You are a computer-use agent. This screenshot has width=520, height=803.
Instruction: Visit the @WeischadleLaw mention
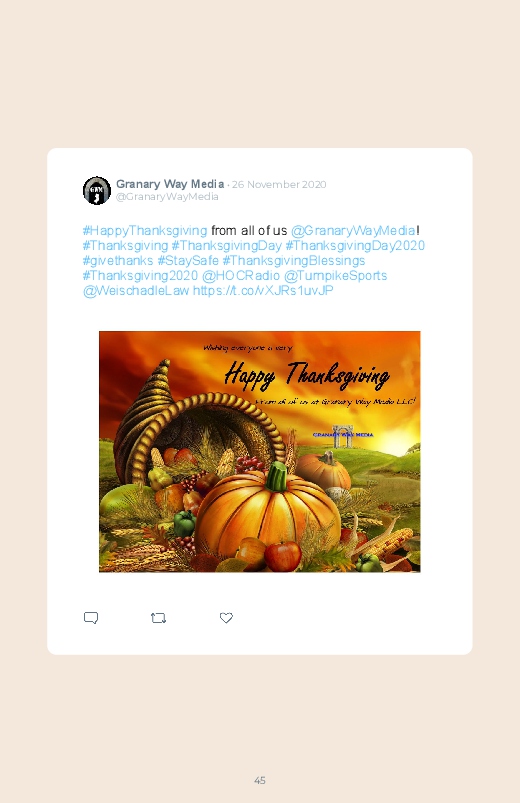pos(136,290)
